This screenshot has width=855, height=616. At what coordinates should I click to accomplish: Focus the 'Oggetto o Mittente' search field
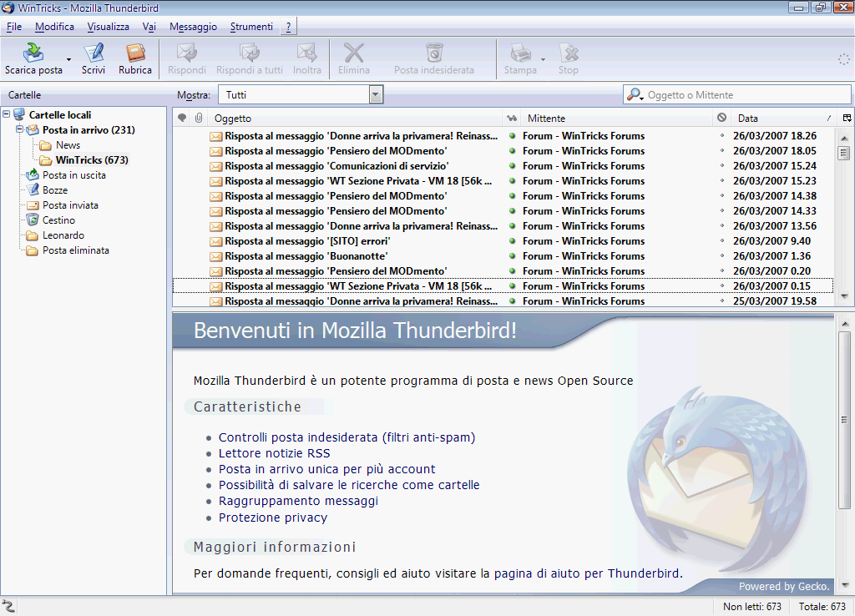[x=737, y=94]
